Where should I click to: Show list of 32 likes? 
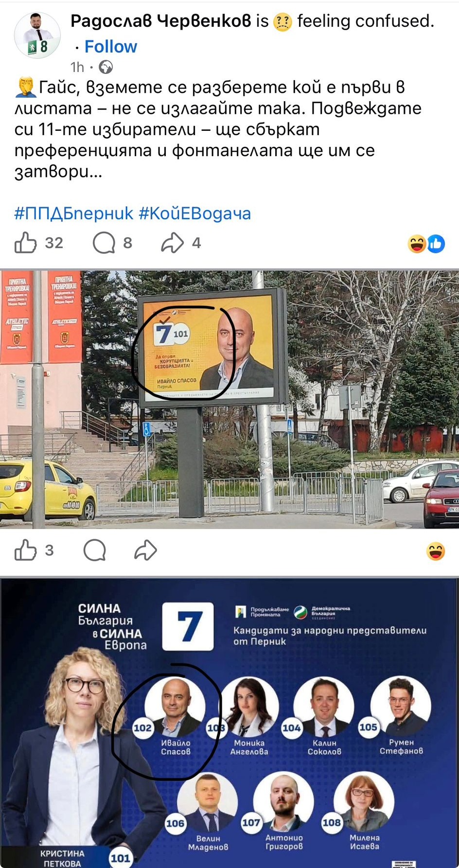tap(54, 243)
